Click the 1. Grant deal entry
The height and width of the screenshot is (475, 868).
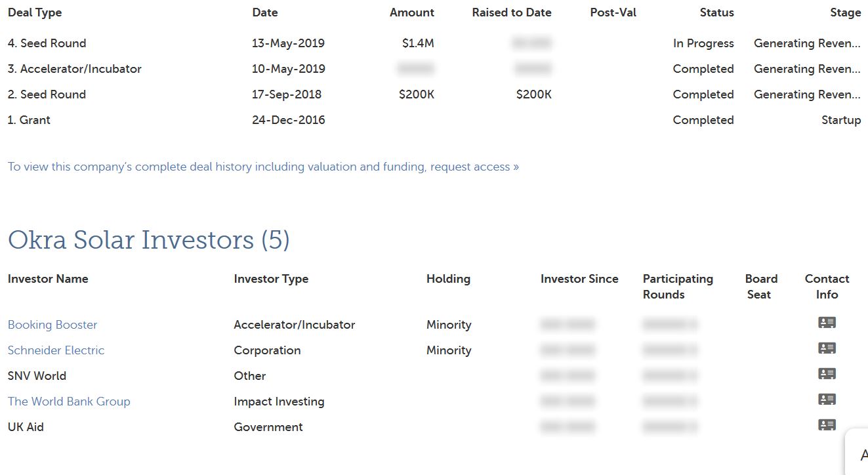[x=29, y=120]
